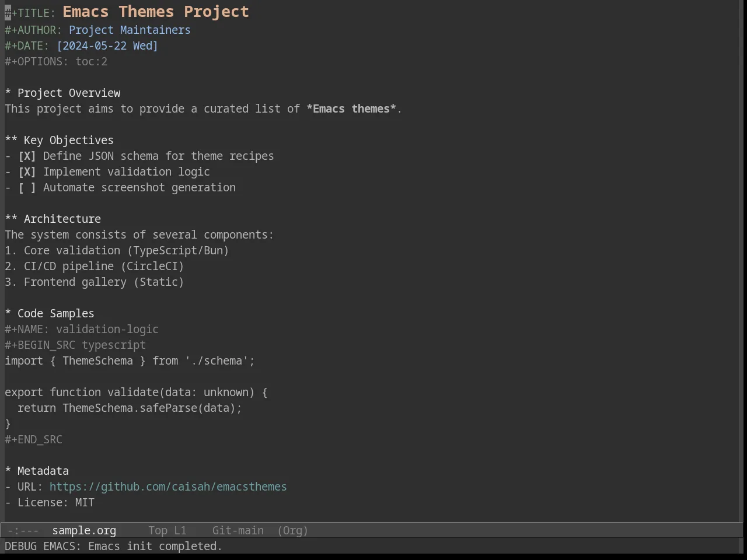The width and height of the screenshot is (747, 560).
Task: Collapse the Code Samples heading star
Action: [x=8, y=314]
